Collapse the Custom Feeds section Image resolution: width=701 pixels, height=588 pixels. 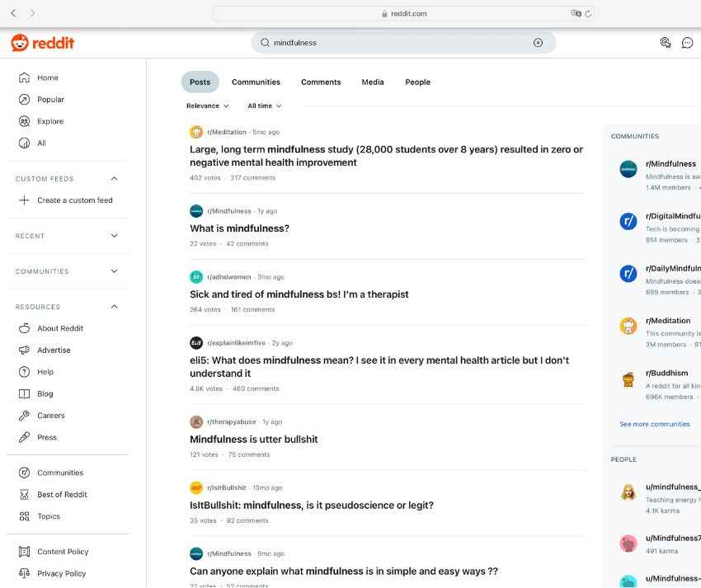tap(114, 178)
